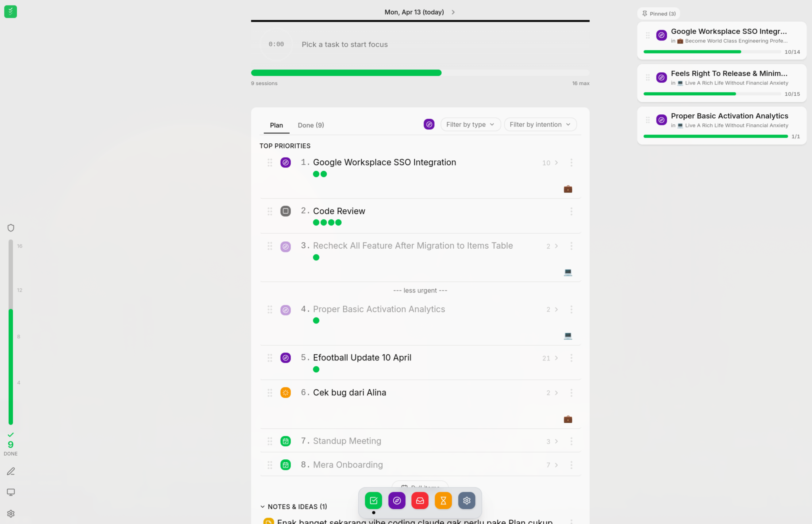812x524 pixels.
Task: Open the pinned Feels Right To Release card
Action: coord(729,74)
